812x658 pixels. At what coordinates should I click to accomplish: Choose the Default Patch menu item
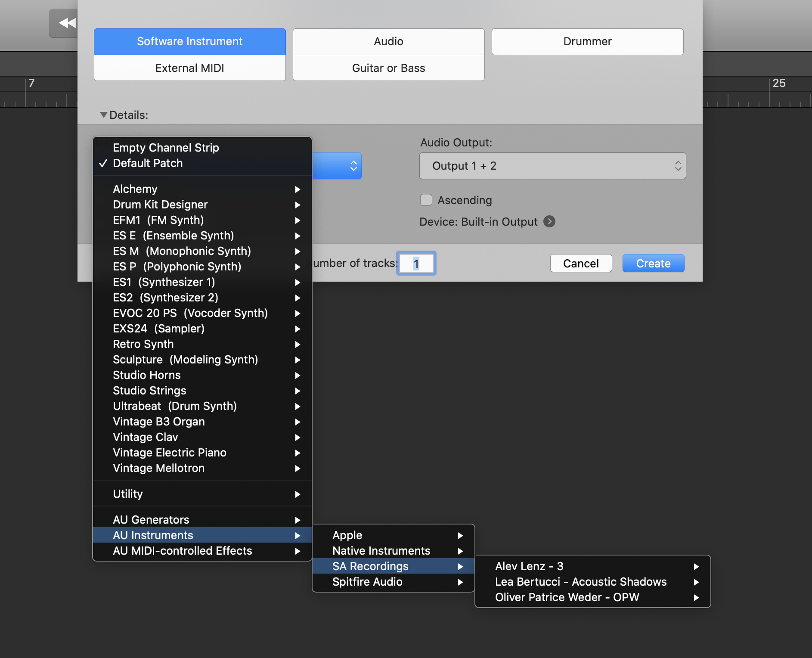click(x=202, y=163)
